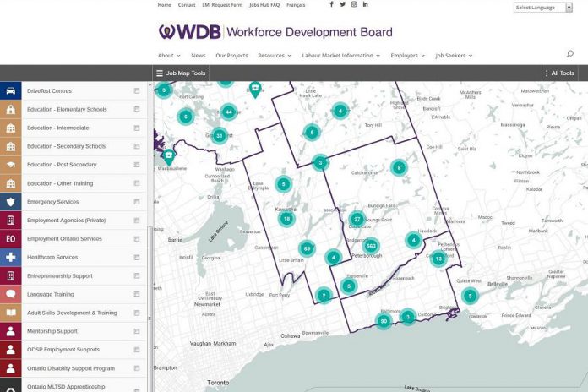
Task: Click the Education - Other Training icon
Action: point(10,183)
